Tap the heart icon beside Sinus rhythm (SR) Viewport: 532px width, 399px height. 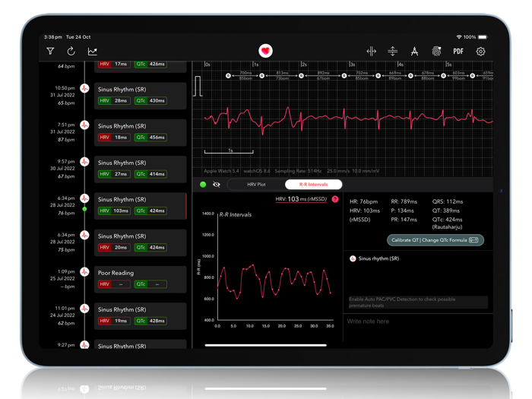[353, 258]
